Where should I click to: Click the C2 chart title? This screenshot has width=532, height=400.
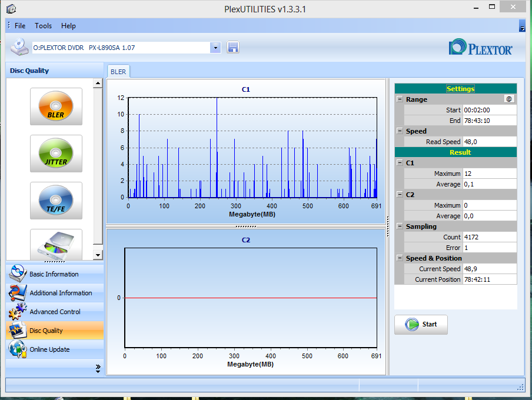[x=245, y=240]
